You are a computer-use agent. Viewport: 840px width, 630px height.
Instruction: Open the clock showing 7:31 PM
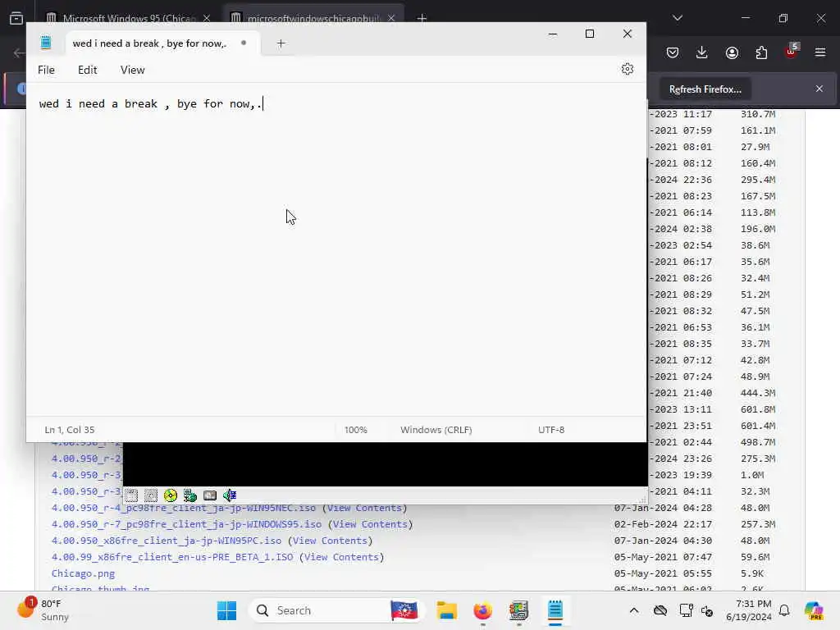pyautogui.click(x=748, y=610)
